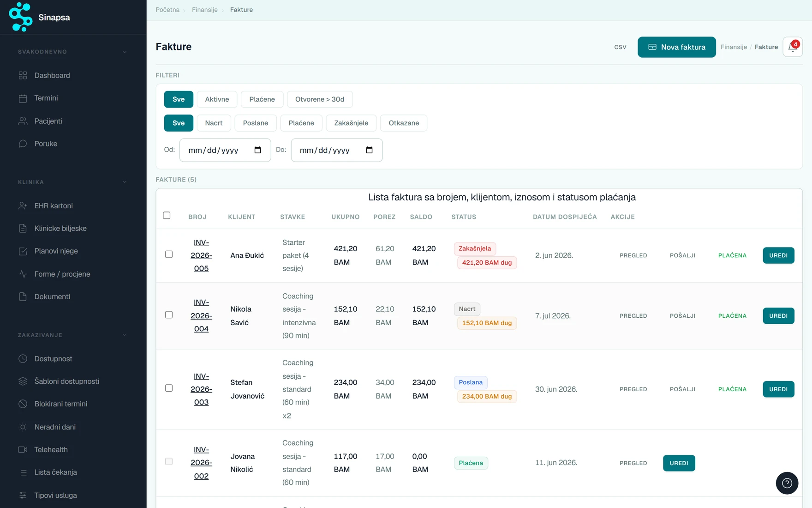Open invoice link INV-2026-005
Image resolution: width=812 pixels, height=508 pixels.
coord(201,255)
